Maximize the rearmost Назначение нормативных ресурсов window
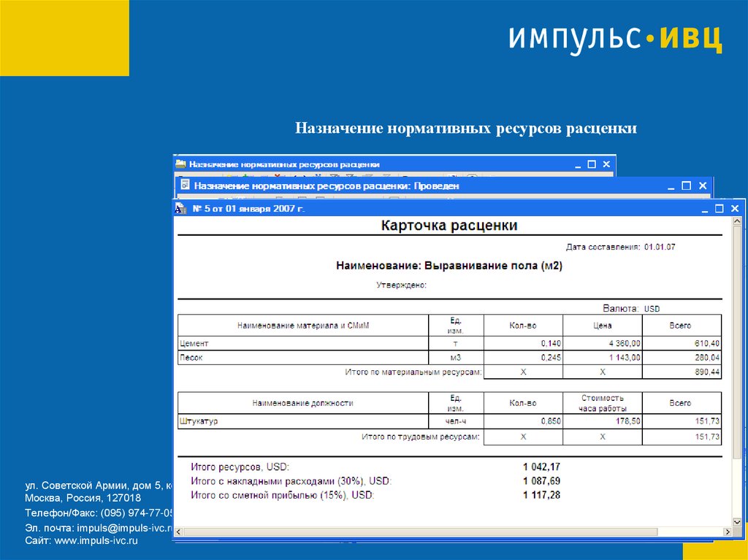This screenshot has height=560, width=748. pyautogui.click(x=592, y=164)
